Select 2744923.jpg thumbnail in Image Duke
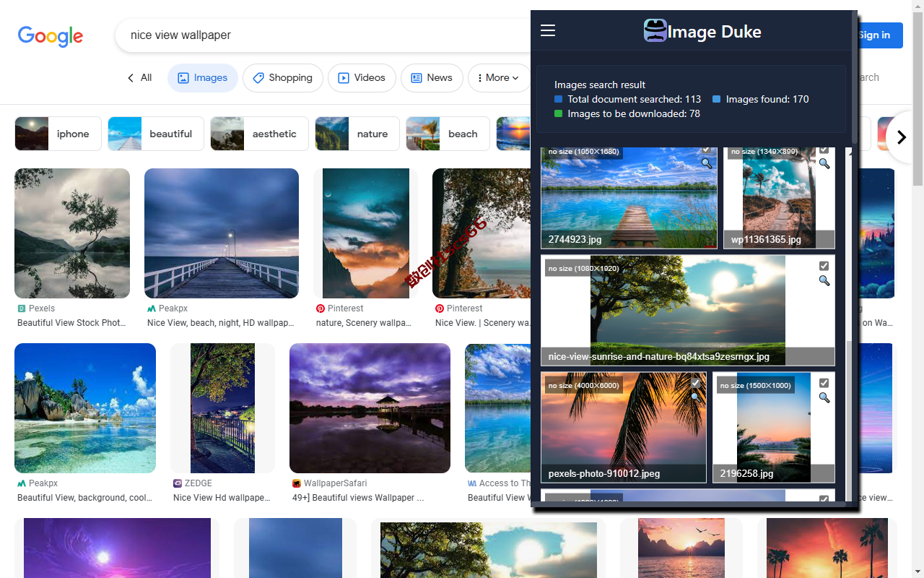Screen dimensions: 924x578 point(629,197)
